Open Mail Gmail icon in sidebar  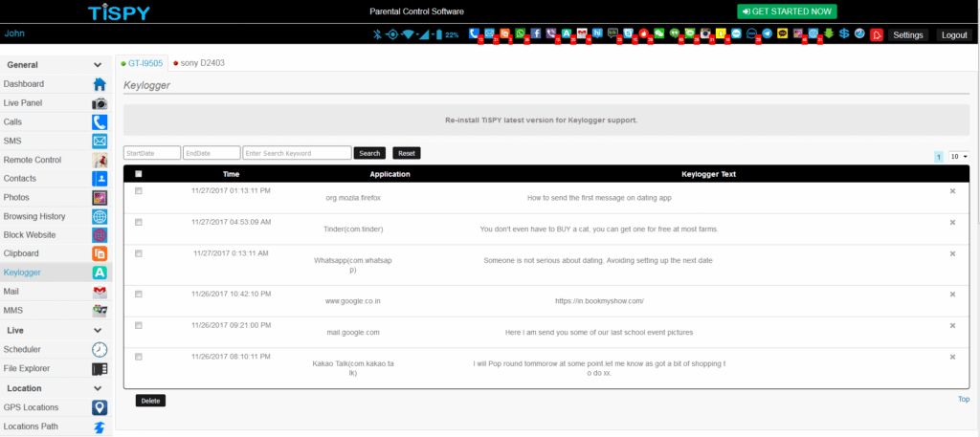pos(100,292)
